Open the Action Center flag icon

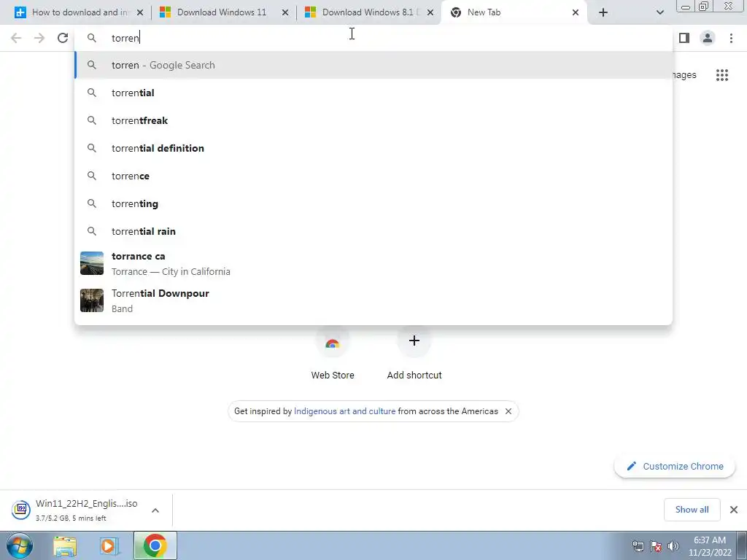656,546
